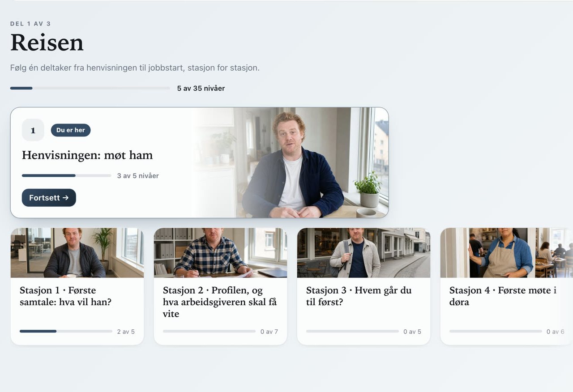
Task: Click the 3 av 5 nivåer progress bar
Action: tap(67, 175)
